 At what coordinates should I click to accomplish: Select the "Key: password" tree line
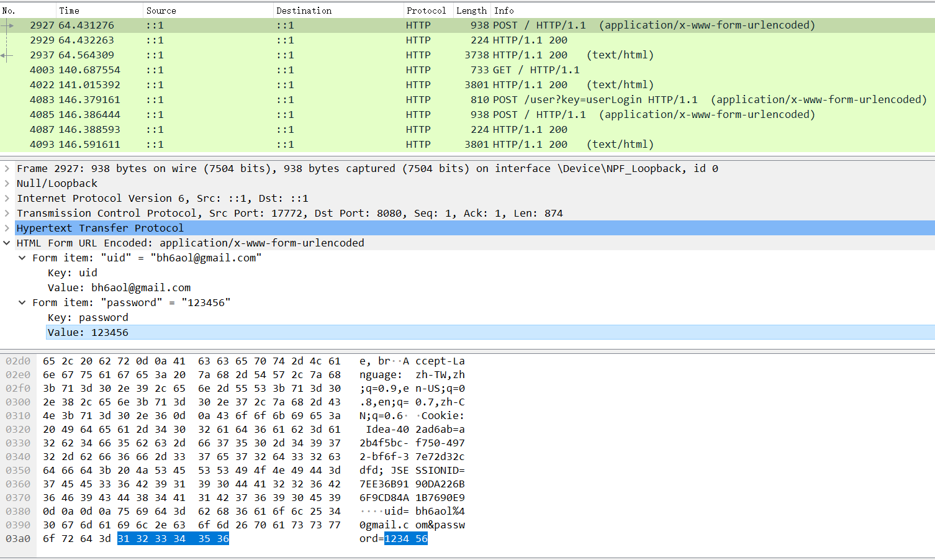coord(88,317)
